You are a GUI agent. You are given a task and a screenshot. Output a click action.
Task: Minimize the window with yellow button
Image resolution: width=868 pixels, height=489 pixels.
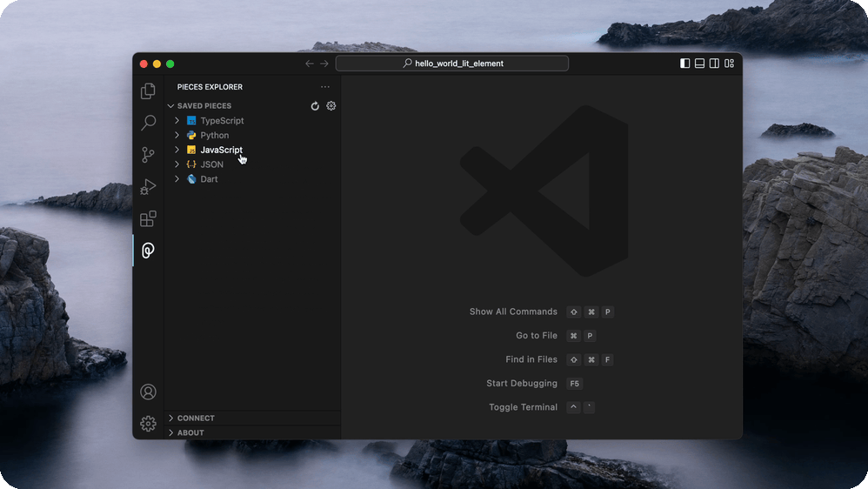[x=157, y=64]
